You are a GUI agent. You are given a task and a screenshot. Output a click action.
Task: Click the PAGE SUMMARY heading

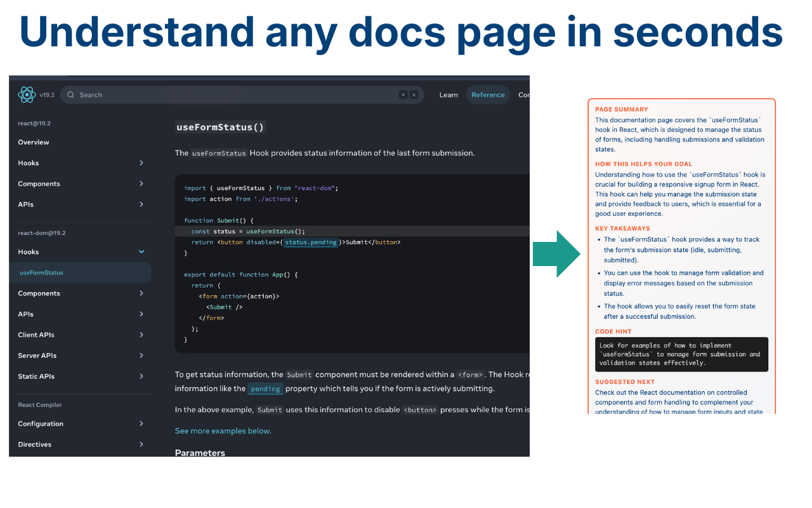(622, 109)
